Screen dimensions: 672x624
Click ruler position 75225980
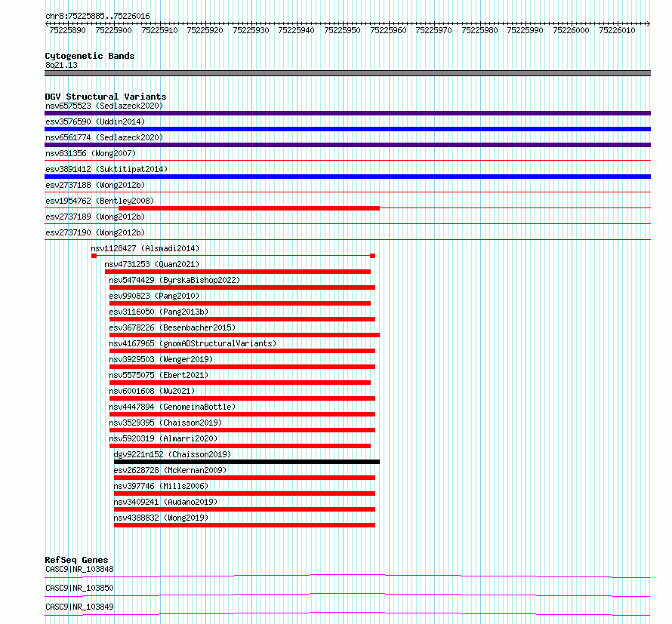(x=479, y=30)
